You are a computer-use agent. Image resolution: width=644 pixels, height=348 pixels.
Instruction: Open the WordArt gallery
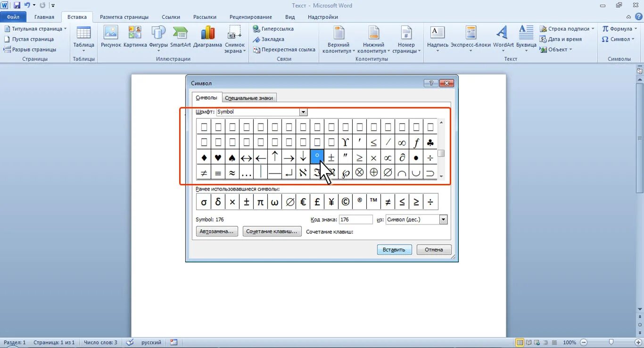(503, 39)
